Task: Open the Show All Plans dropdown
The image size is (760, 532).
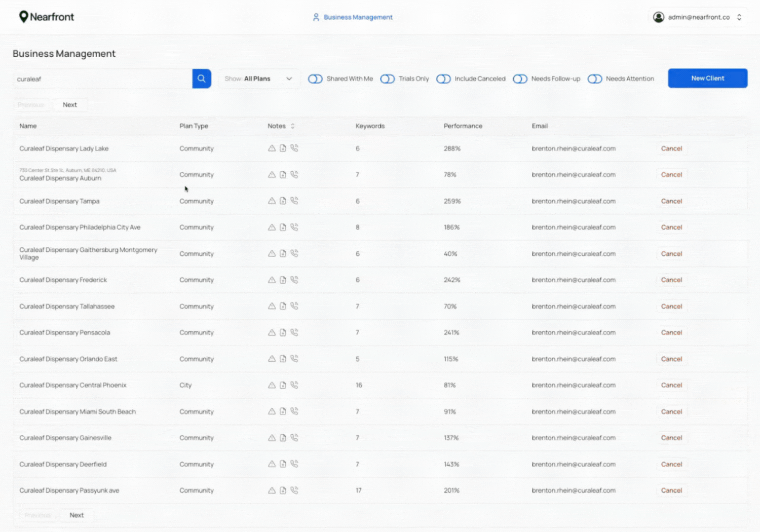Action: coord(259,79)
